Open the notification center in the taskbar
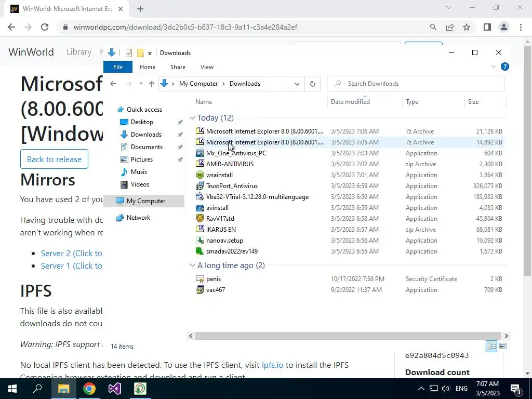This screenshot has height=399, width=532. pos(516,389)
